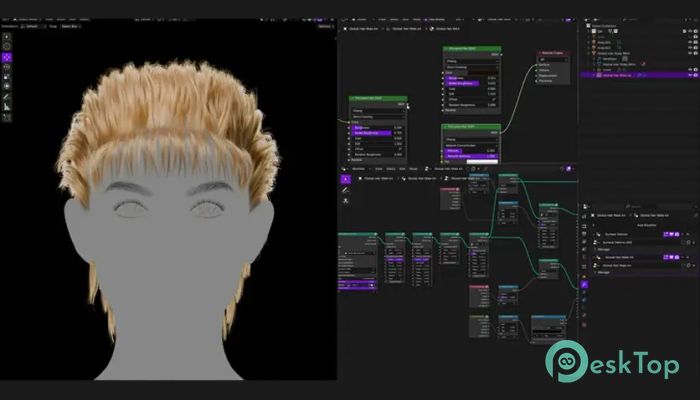Hide the selected Global Hair Mats outliner row
The width and height of the screenshot is (700, 400).
click(x=690, y=75)
